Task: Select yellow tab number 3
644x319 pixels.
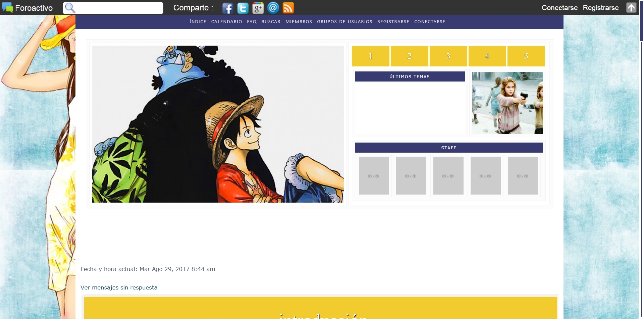Action: pyautogui.click(x=448, y=56)
